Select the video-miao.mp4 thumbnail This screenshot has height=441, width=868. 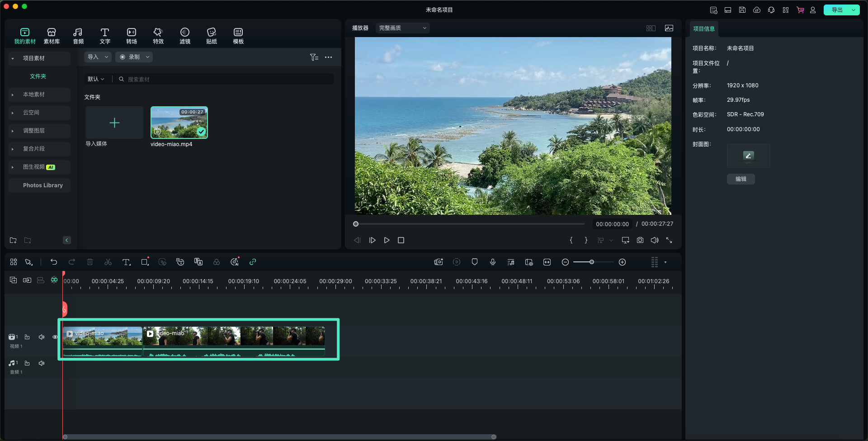tap(179, 123)
